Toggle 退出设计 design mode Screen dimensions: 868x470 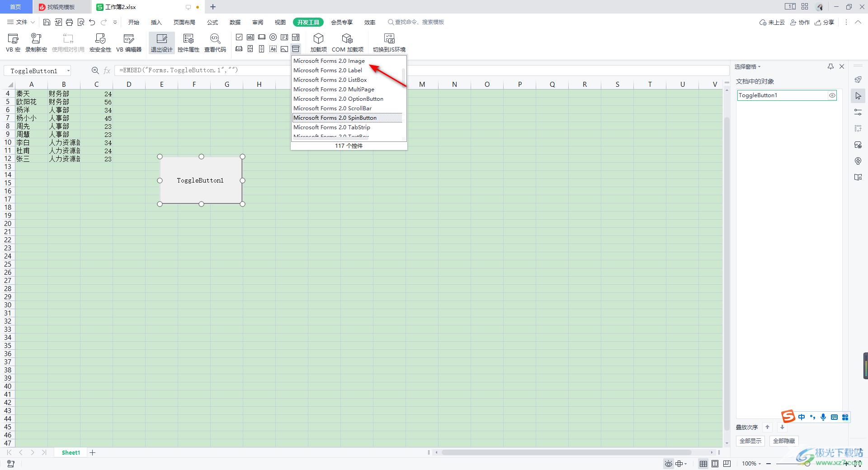(161, 43)
